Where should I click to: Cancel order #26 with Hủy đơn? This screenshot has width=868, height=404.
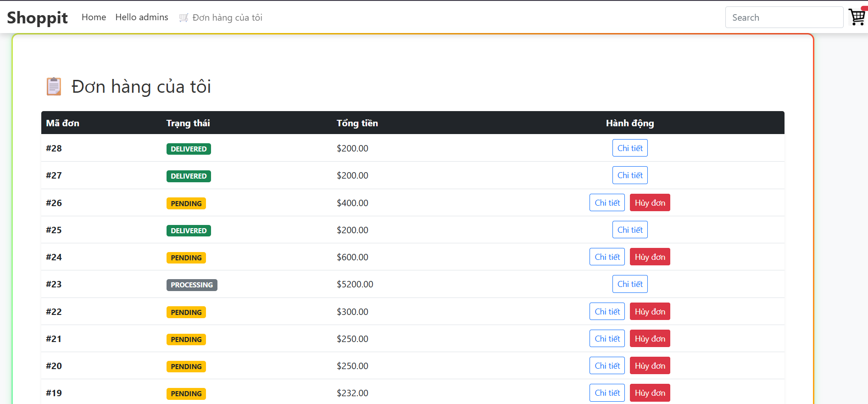coord(650,203)
